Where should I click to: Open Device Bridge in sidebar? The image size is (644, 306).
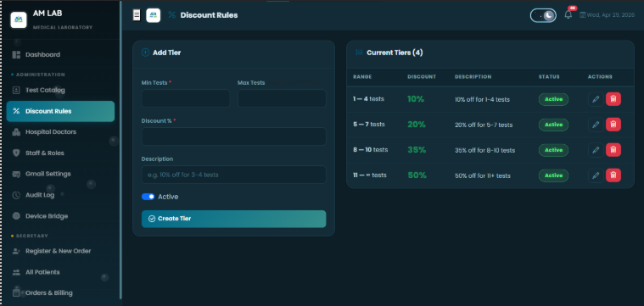60,216
